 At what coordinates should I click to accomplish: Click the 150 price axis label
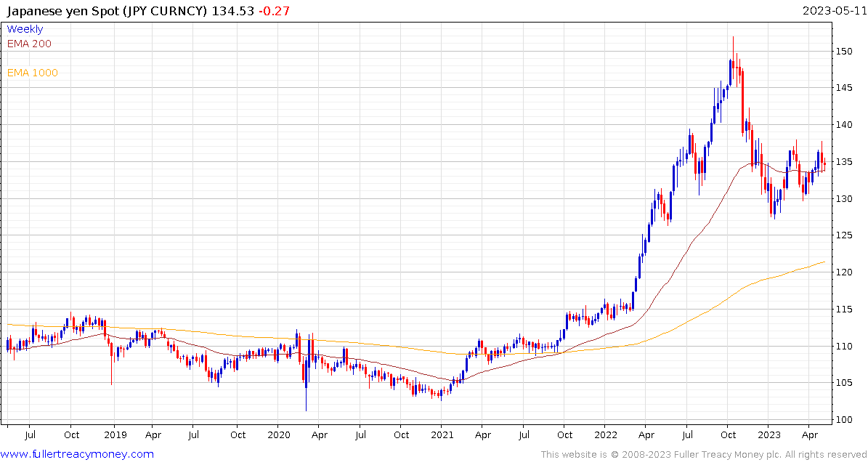(x=844, y=52)
